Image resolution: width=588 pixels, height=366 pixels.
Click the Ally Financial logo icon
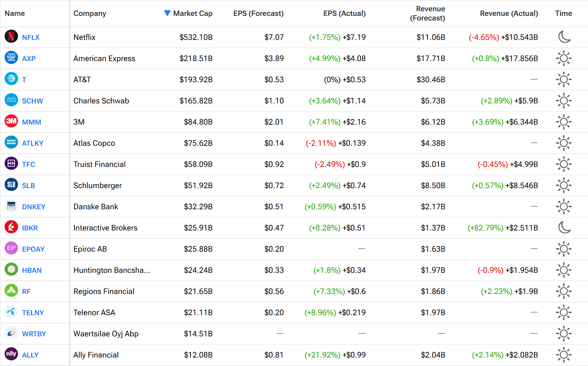11,354
